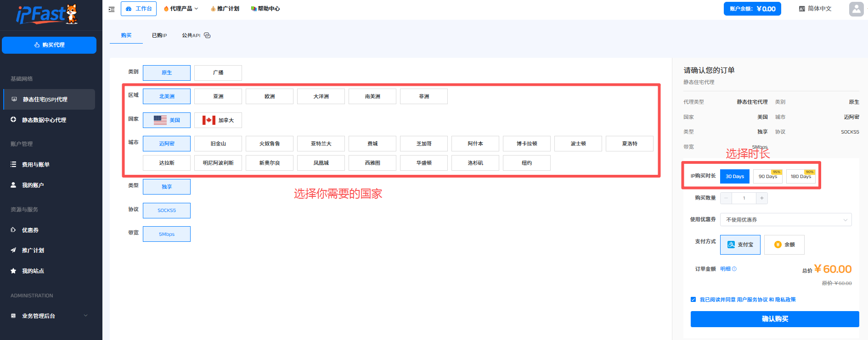The height and width of the screenshot is (340, 868).
Task: Click the IPFast fox logo
Action: [x=47, y=15]
